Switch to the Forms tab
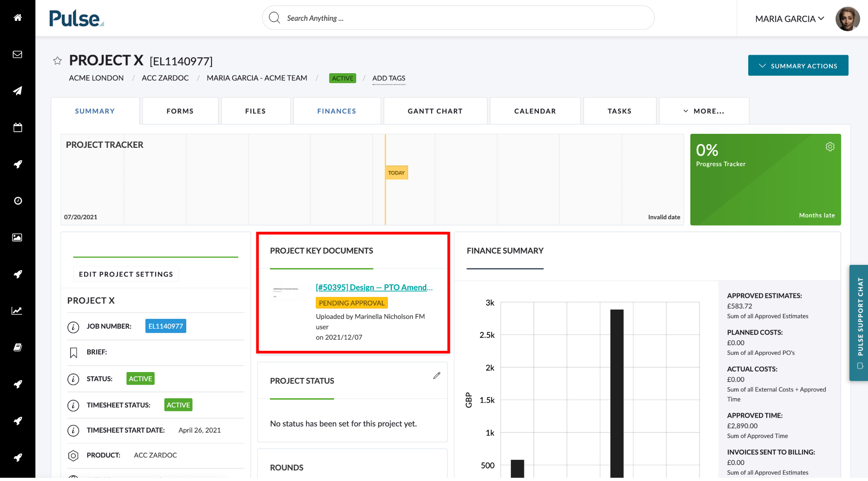 (x=180, y=111)
